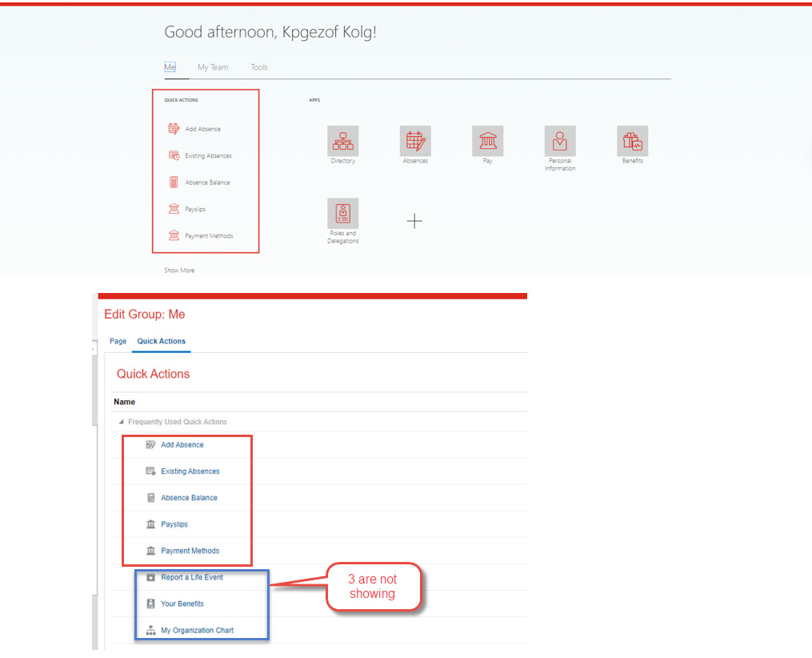Switch to the My Team tab
This screenshot has width=812, height=658.
tap(213, 66)
